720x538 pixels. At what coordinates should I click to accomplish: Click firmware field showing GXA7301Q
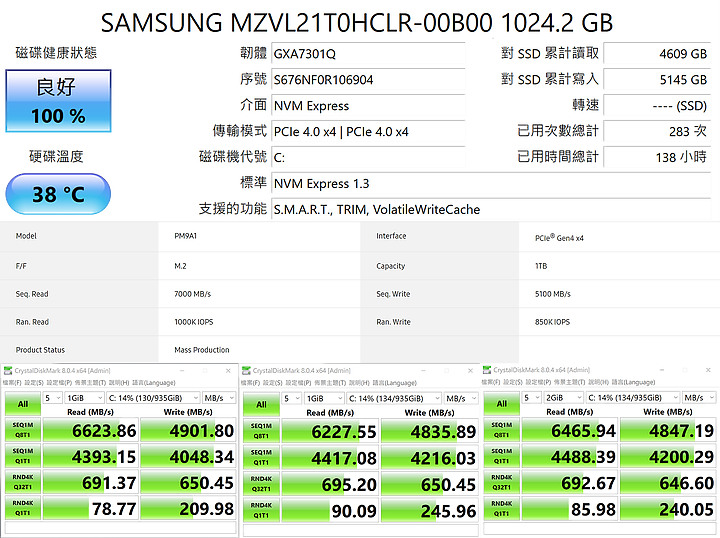pos(368,54)
